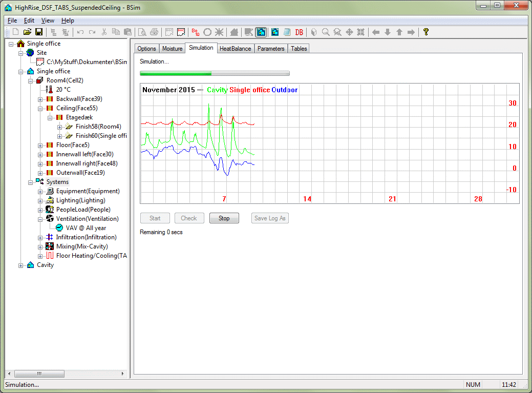Open Print Preview from the toolbar
The image size is (532, 393).
(x=142, y=32)
